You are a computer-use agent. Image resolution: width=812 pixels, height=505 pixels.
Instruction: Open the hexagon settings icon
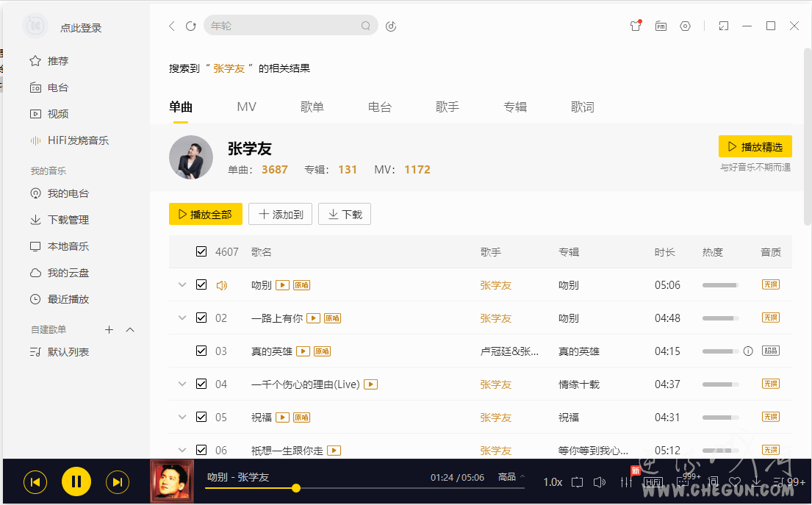coord(685,26)
